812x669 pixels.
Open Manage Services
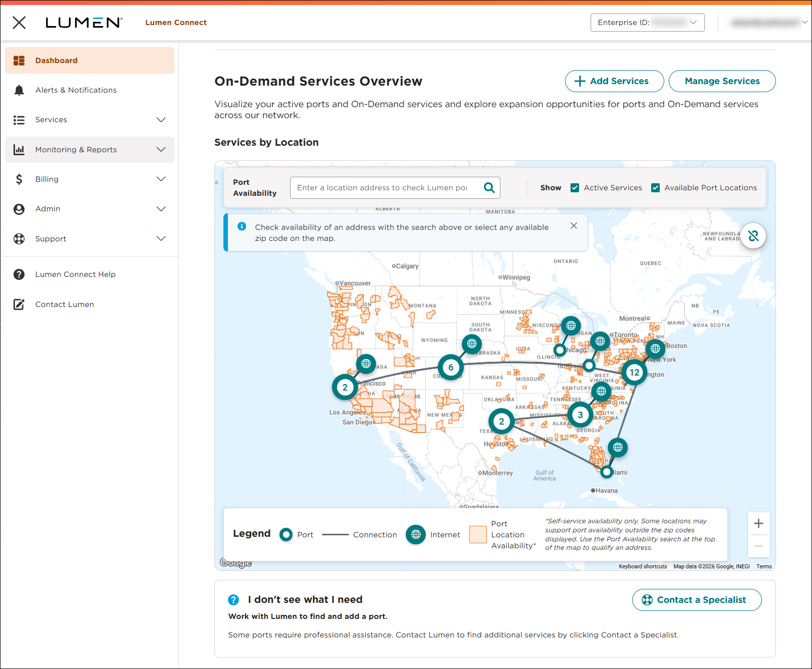[722, 81]
